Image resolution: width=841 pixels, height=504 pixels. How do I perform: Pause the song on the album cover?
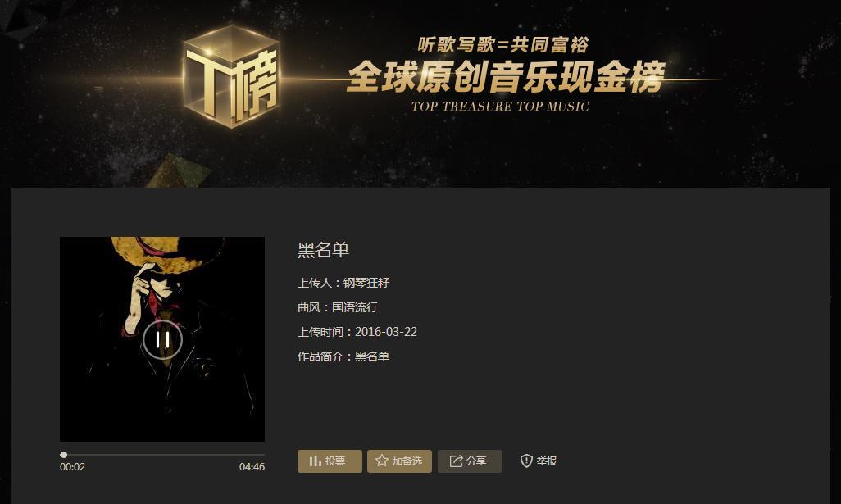coord(162,339)
